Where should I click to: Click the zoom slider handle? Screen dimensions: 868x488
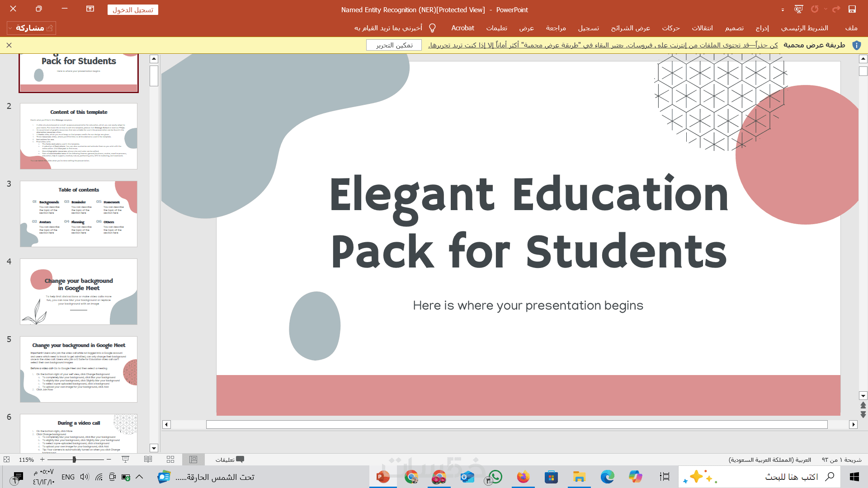click(x=74, y=460)
